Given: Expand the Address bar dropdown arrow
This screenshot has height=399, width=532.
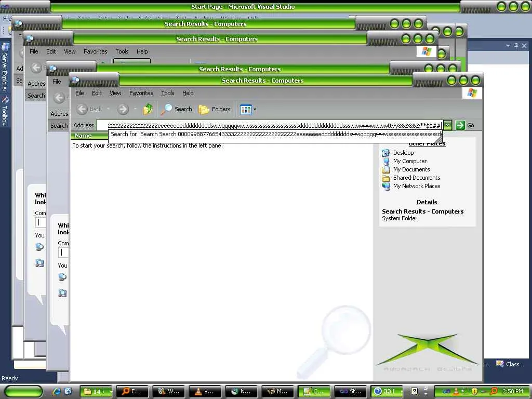Looking at the screenshot, I should pyautogui.click(x=447, y=125).
